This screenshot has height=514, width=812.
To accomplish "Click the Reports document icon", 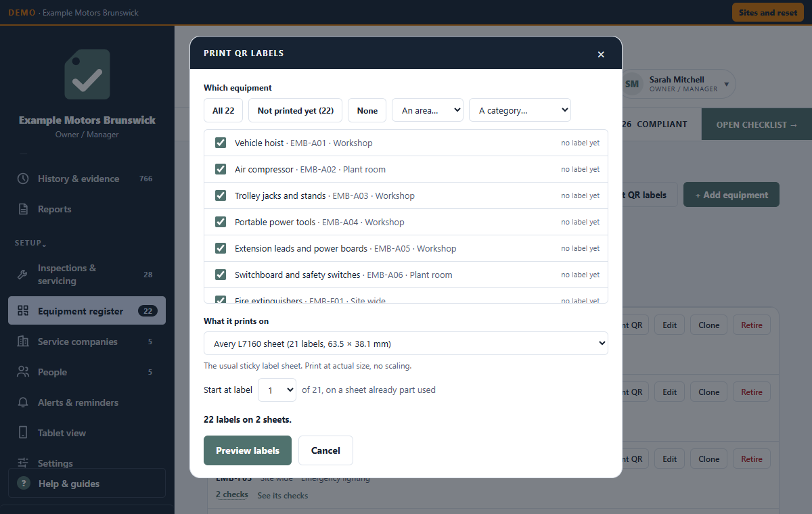I will click(23, 209).
